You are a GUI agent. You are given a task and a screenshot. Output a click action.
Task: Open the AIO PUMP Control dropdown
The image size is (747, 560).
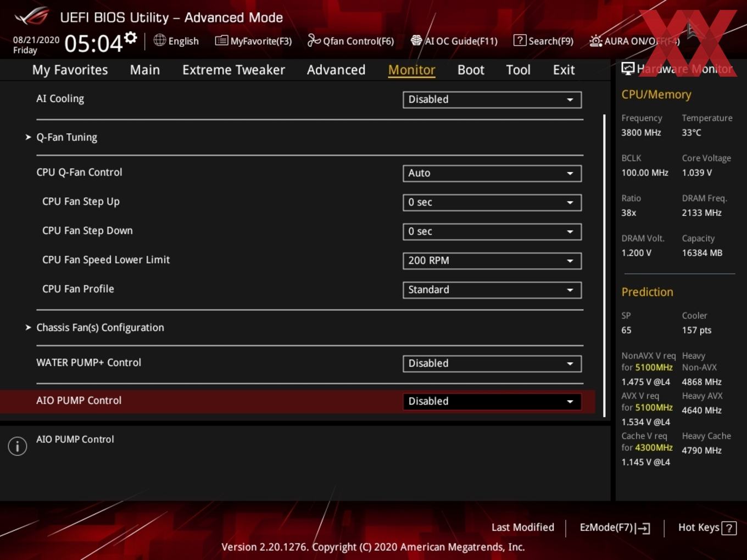click(x=492, y=401)
